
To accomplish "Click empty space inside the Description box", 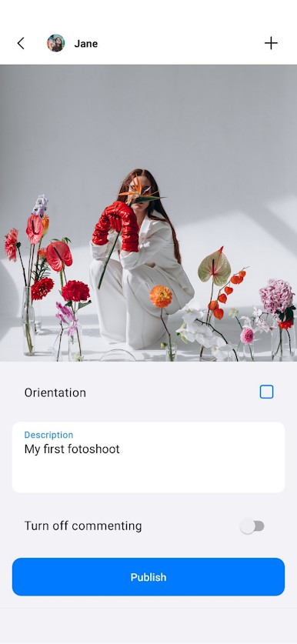I will (148, 475).
